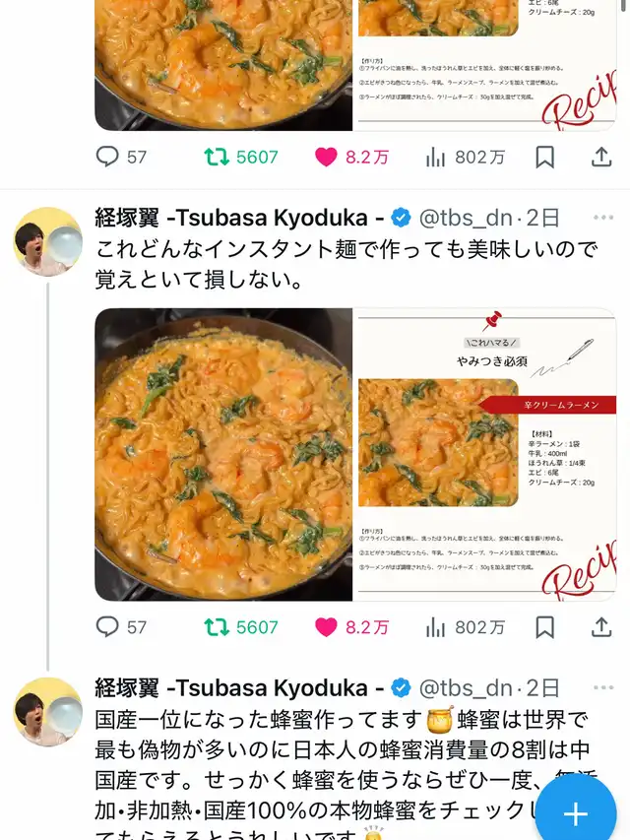Share the top tweet via upload icon
The image size is (630, 840).
[601, 157]
